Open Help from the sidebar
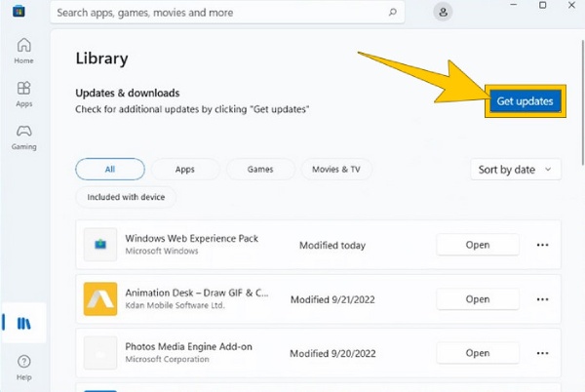Image resolution: width=585 pixels, height=392 pixels. point(23,368)
